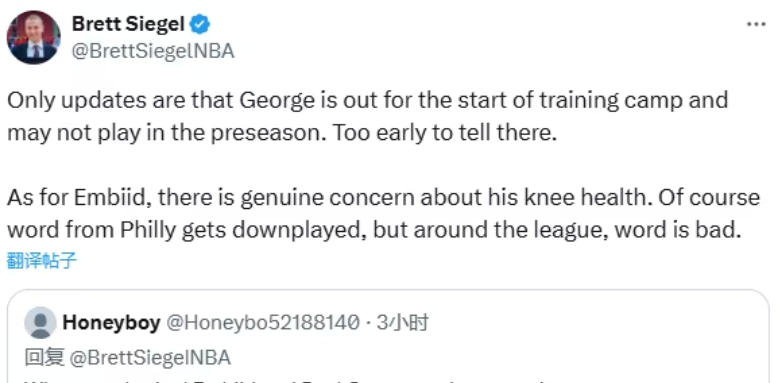Click the line 'word from Philly gets downplayed'
This screenshot has width=776, height=383.
(x=374, y=231)
